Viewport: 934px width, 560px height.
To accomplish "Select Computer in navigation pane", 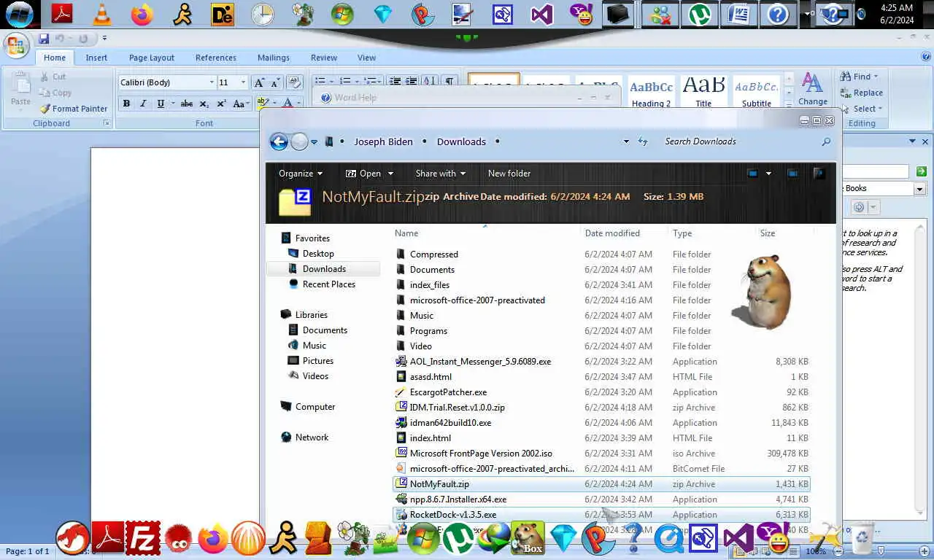I will coord(315,407).
